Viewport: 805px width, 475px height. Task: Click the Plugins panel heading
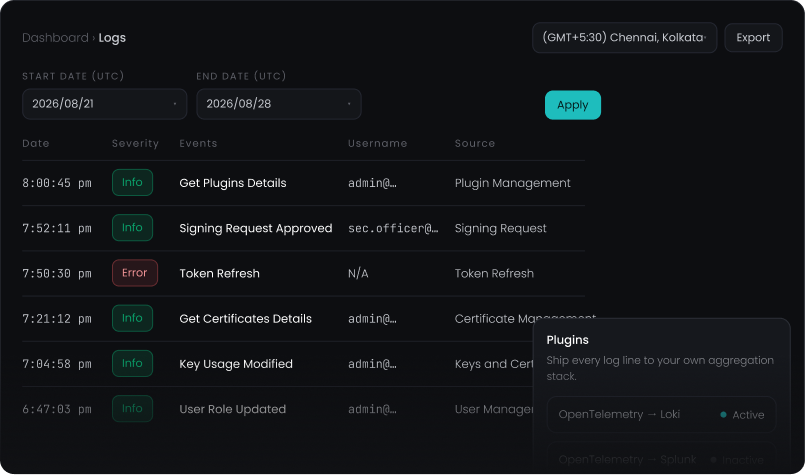tap(567, 340)
